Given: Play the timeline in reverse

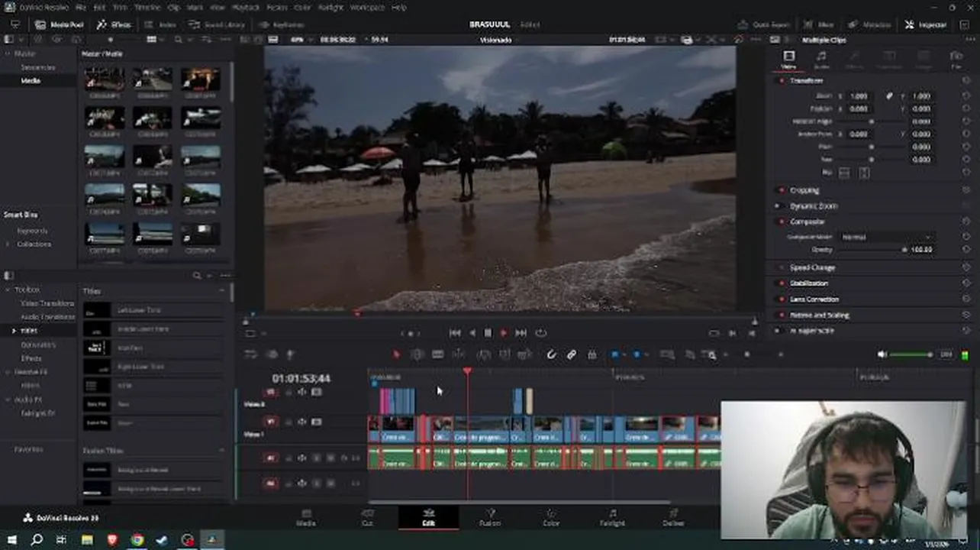Looking at the screenshot, I should coord(472,333).
